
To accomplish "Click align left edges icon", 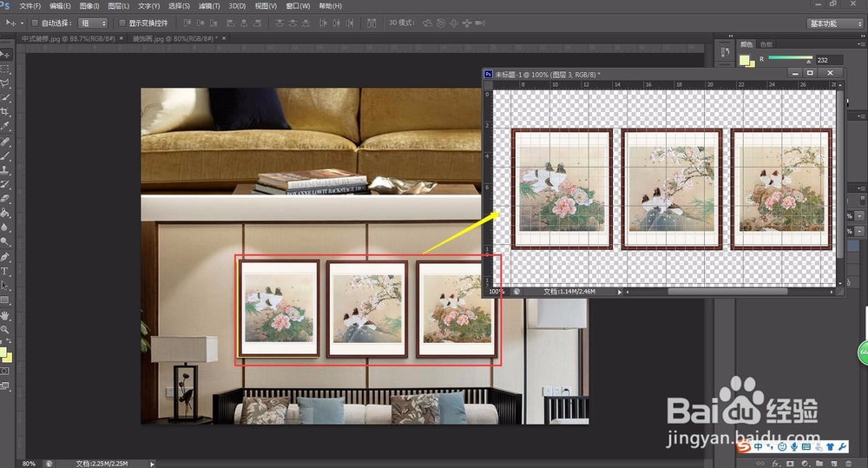I will tap(230, 23).
